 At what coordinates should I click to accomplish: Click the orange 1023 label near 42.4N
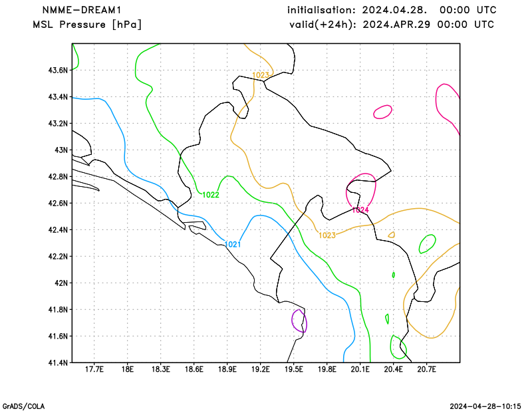[327, 235]
